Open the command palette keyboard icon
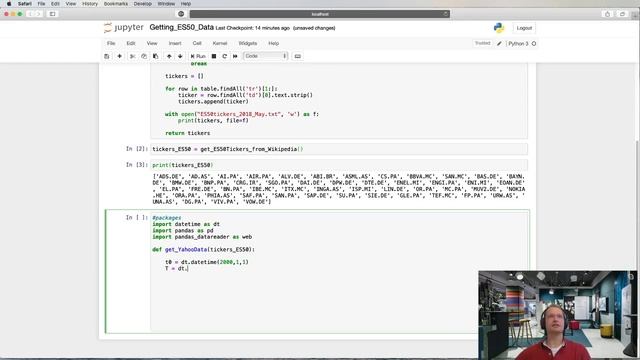 (298, 56)
